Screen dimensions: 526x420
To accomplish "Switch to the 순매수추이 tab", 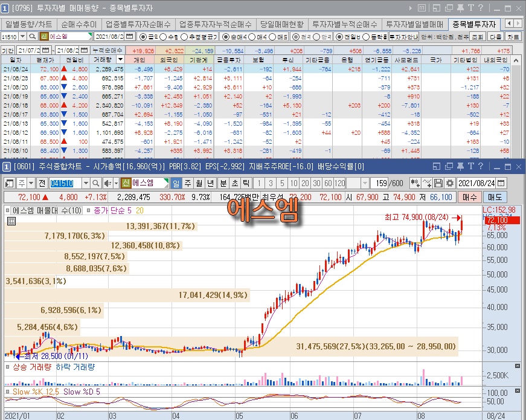I will 79,24.
